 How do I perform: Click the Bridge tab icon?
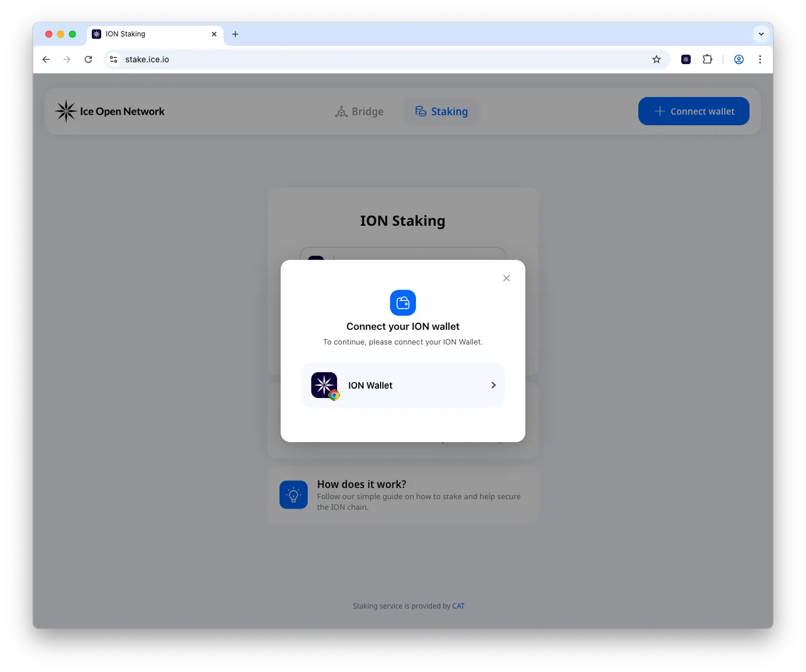tap(341, 112)
